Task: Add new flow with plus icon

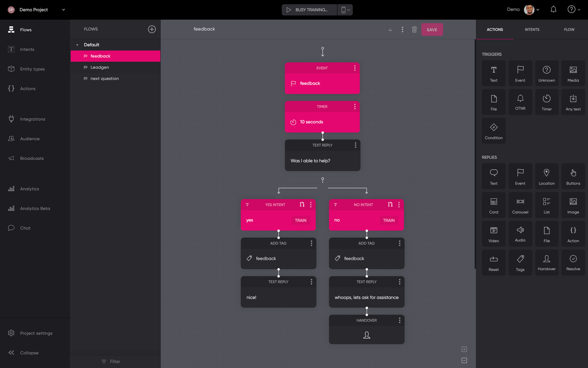Action: tap(152, 29)
